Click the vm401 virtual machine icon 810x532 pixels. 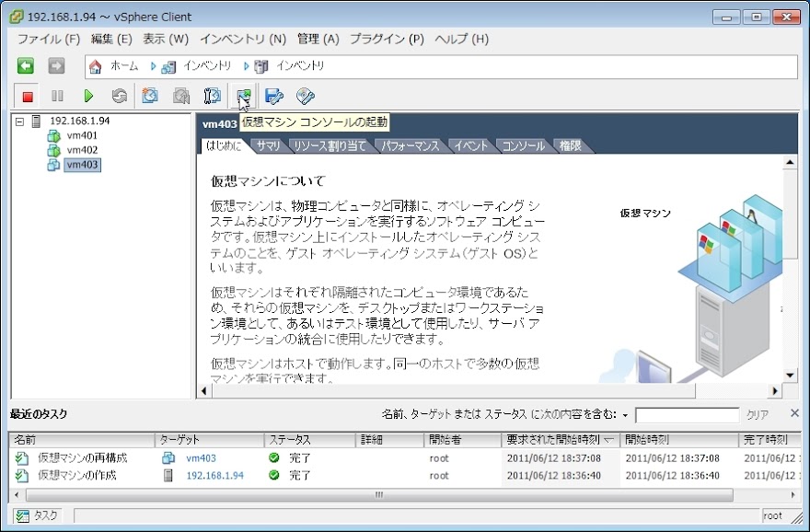(53, 136)
